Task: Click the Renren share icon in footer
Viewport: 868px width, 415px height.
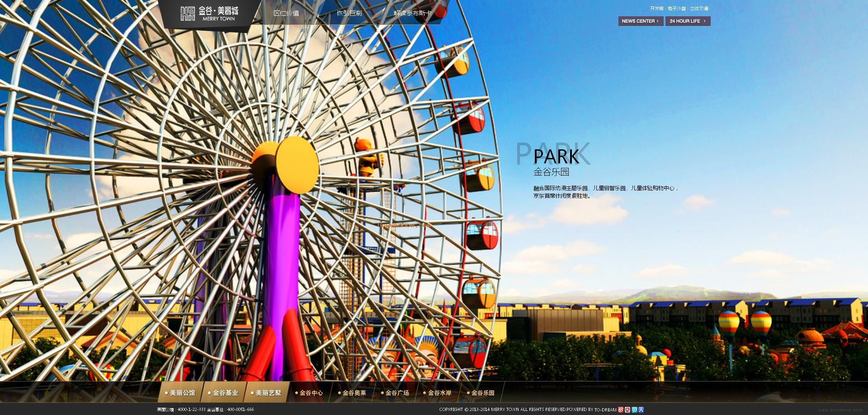Action: click(x=641, y=410)
